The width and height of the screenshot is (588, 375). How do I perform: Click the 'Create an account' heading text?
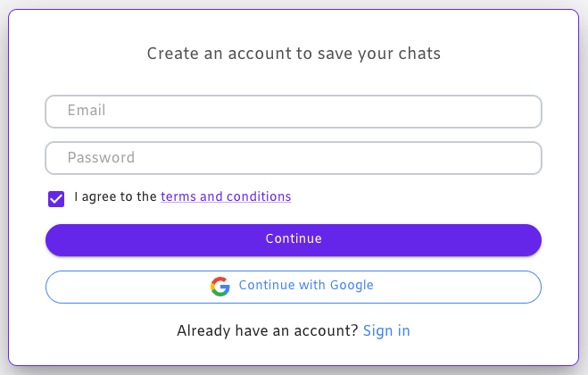click(x=293, y=54)
